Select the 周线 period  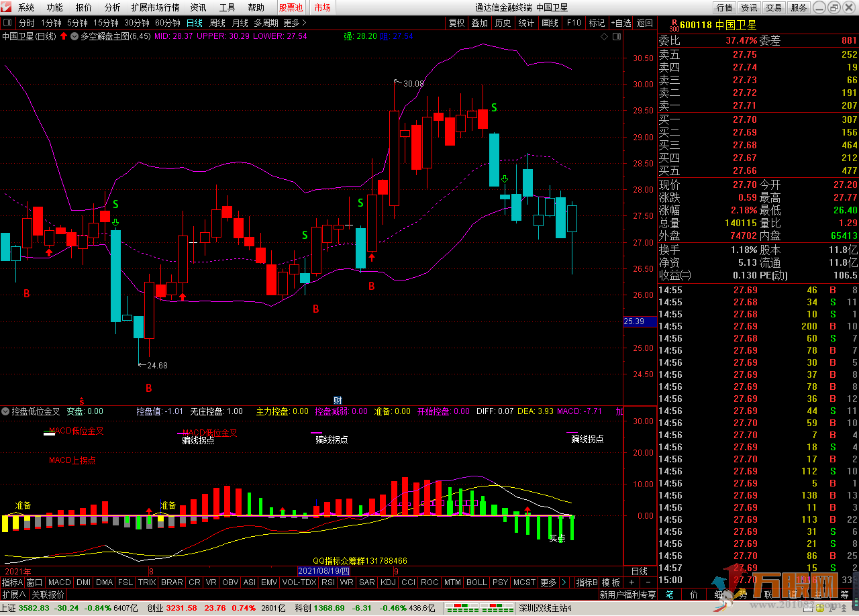coord(217,23)
